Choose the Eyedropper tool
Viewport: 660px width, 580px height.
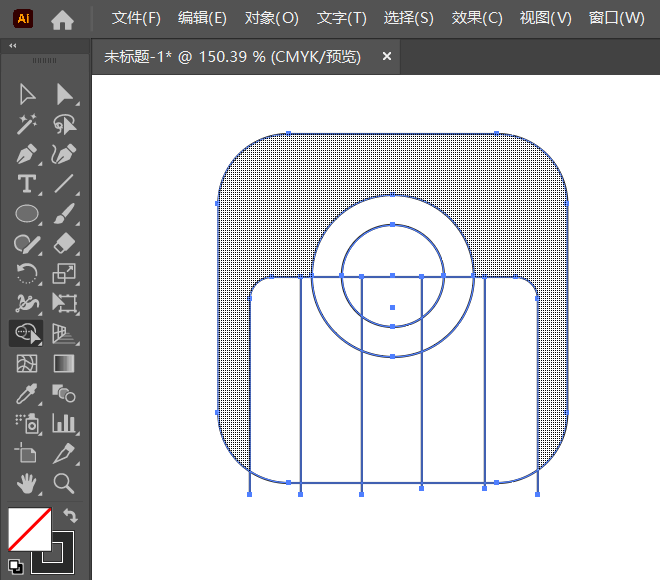click(27, 393)
